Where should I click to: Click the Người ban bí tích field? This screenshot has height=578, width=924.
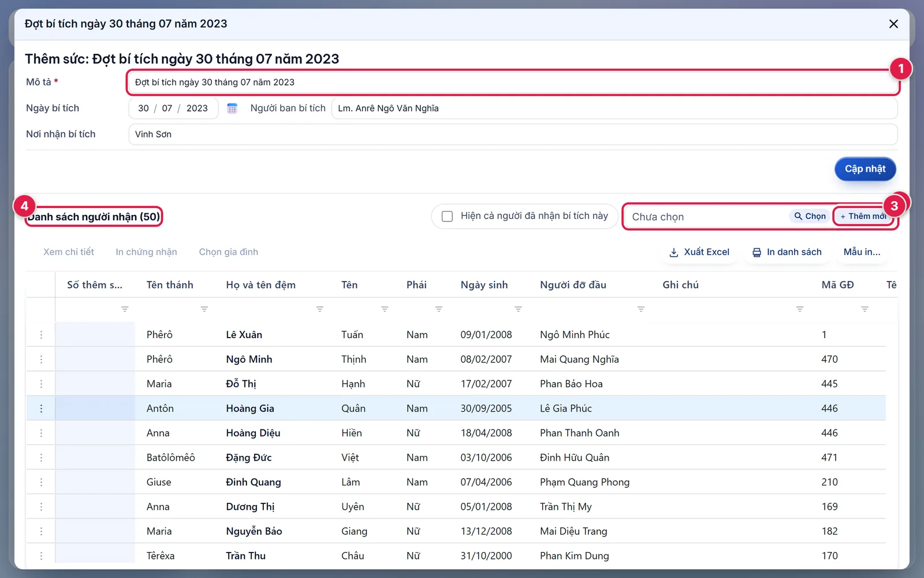pyautogui.click(x=614, y=108)
